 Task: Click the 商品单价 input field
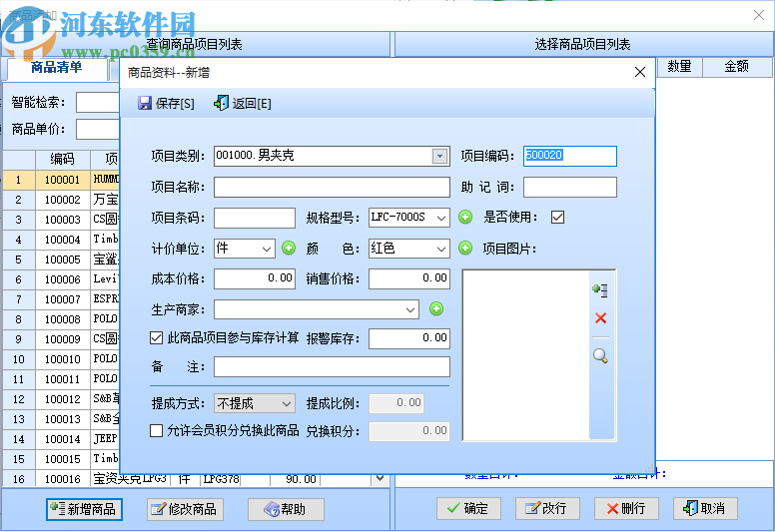pyautogui.click(x=98, y=130)
